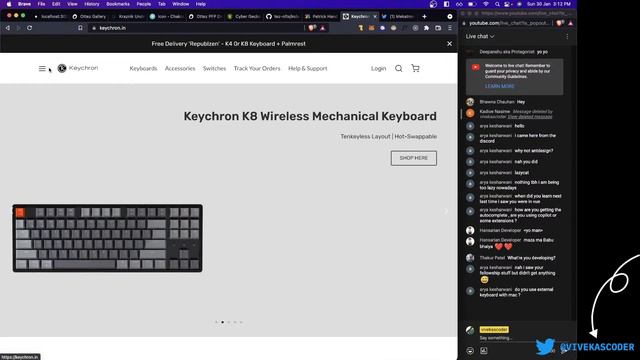Focus the keychron.in address bar
Screen dimensions: 640x360
coord(196,28)
